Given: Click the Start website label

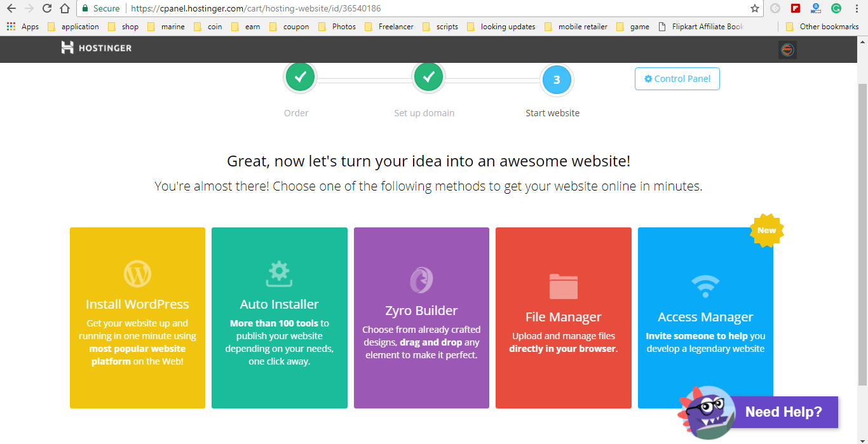Looking at the screenshot, I should tap(553, 113).
